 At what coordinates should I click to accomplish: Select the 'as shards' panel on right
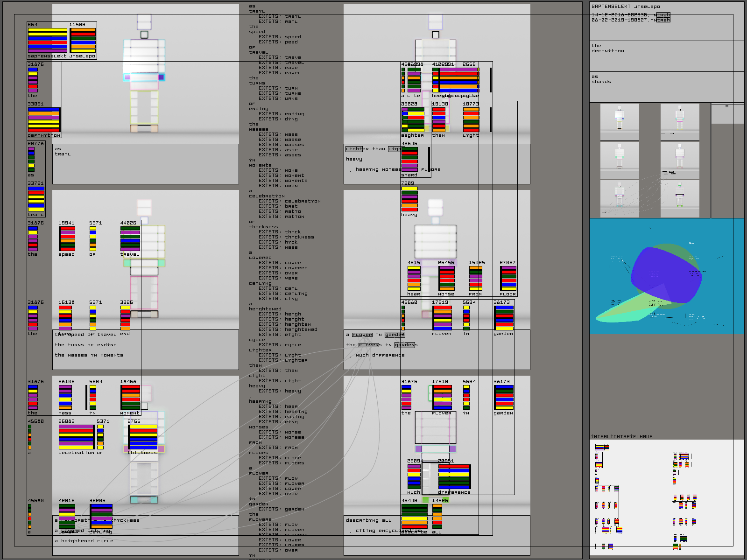(x=666, y=86)
